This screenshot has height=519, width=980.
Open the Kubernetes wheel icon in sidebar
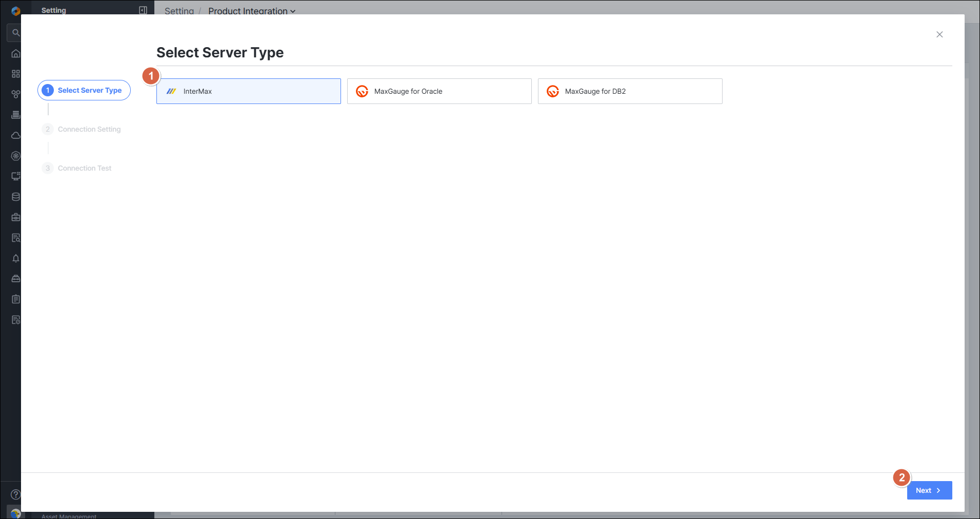pyautogui.click(x=16, y=156)
